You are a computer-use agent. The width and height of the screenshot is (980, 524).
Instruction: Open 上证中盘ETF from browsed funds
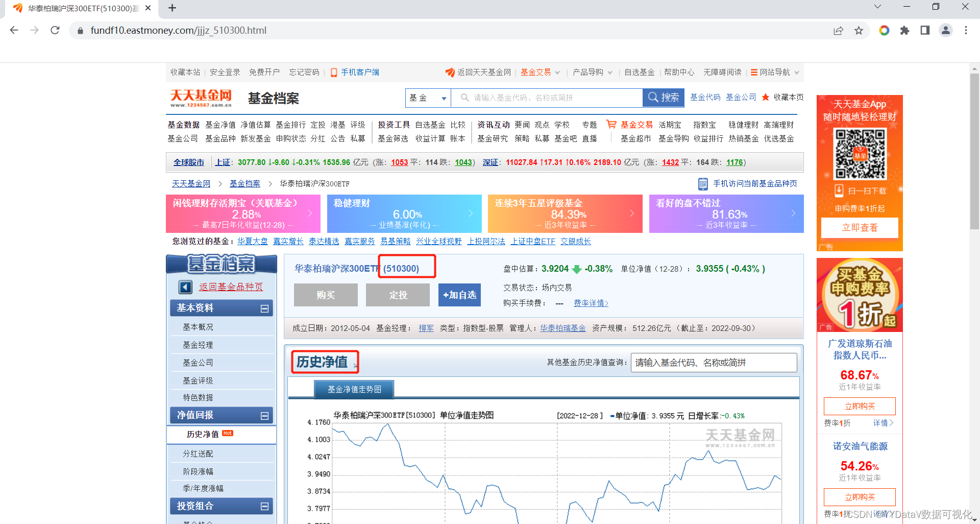pos(533,242)
